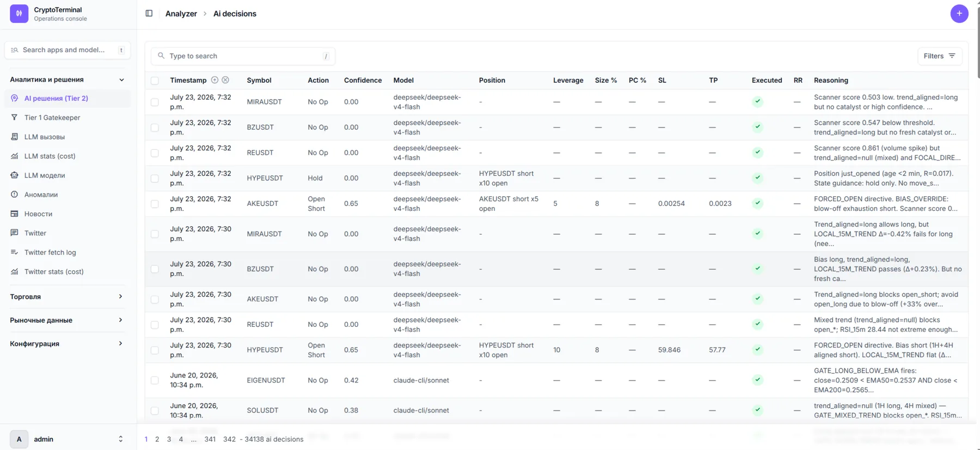Check the EIGENUSDT row checkbox
The width and height of the screenshot is (980, 450).
(x=155, y=380)
